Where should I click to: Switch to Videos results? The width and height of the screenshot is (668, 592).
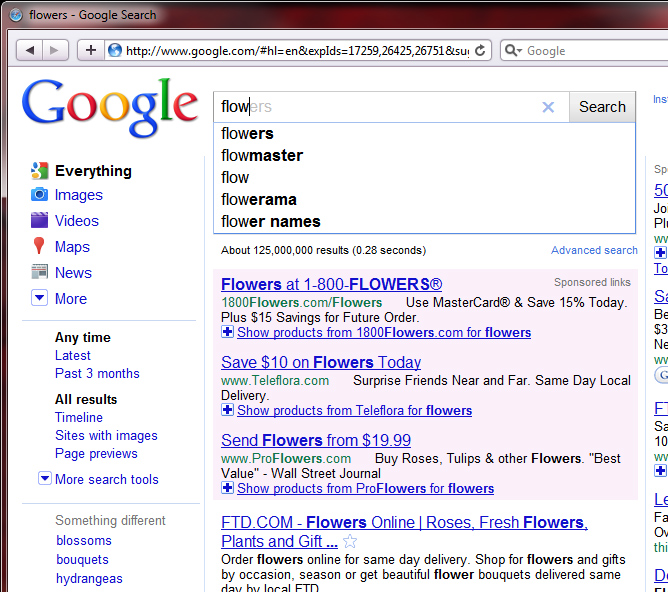pyautogui.click(x=77, y=221)
